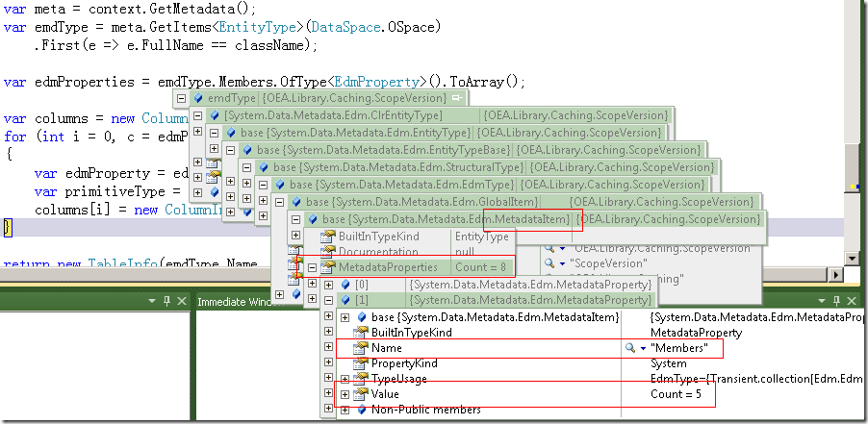868x424 pixels.
Task: Collapse the base GlobalItem node
Action: 280,202
